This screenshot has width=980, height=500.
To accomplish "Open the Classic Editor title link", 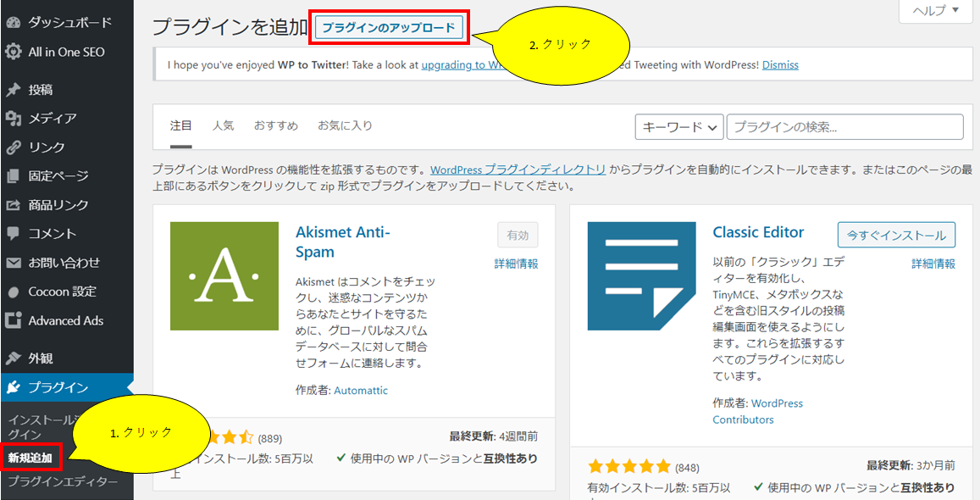I will click(758, 232).
